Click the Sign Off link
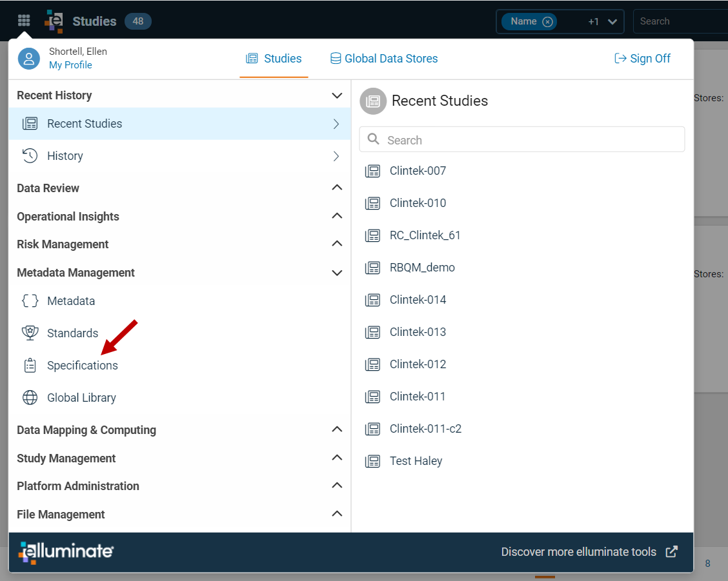This screenshot has width=728, height=581. (x=642, y=59)
